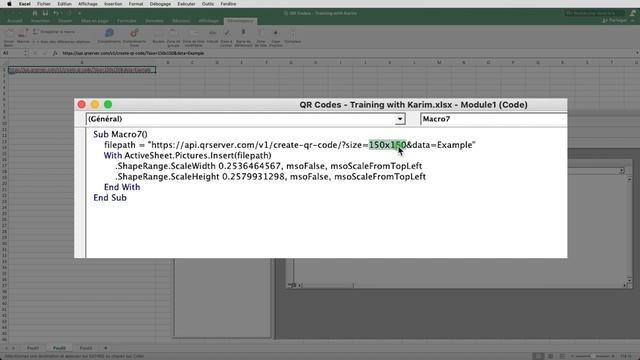Click the zoom slider in status bar
The width and height of the screenshot is (640, 360).
click(592, 356)
